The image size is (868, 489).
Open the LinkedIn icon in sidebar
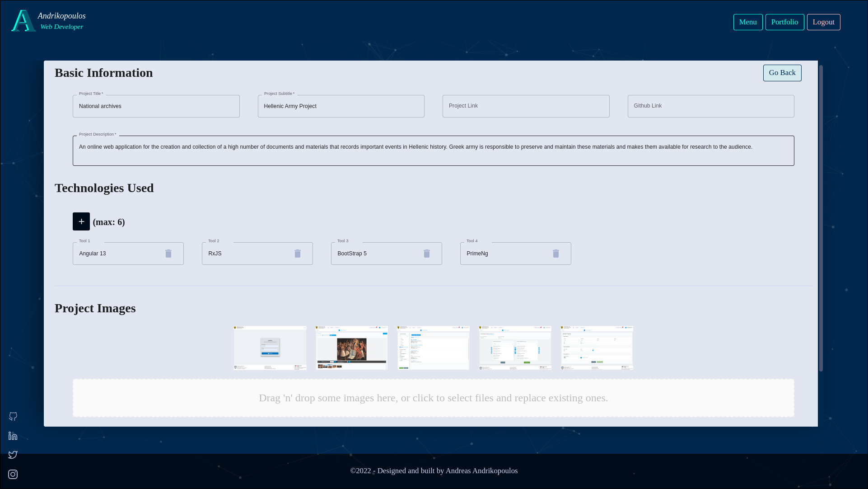click(13, 436)
